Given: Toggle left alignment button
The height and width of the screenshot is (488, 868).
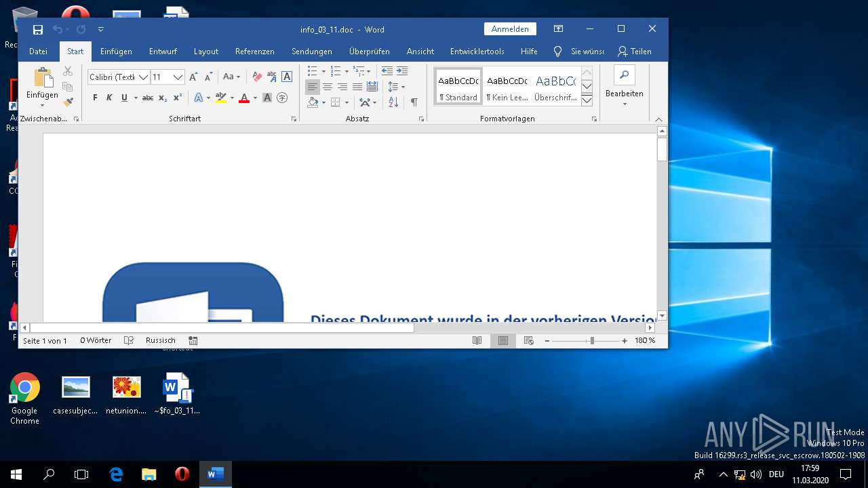Looking at the screenshot, I should pos(313,87).
